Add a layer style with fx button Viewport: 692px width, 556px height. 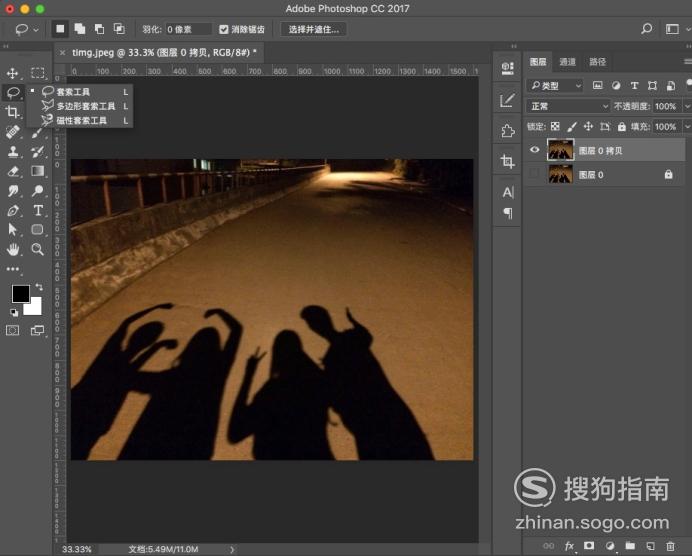coord(569,546)
